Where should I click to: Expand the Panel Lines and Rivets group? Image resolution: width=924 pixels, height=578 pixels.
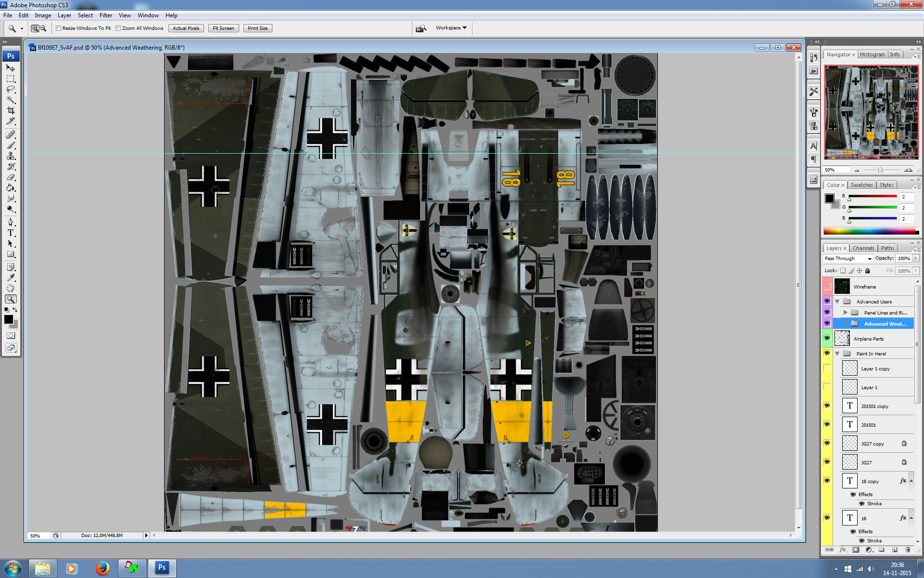click(x=846, y=313)
